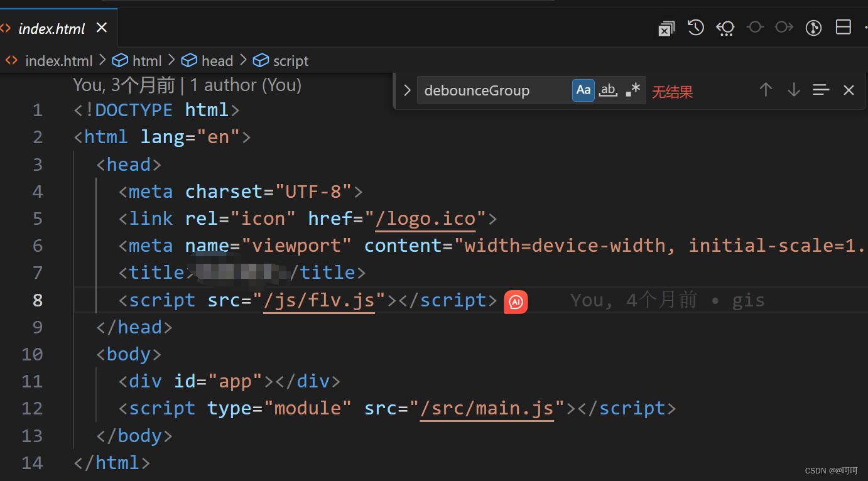868x481 pixels.
Task: Click the 'id="app"' attribute on line 11
Action: [219, 381]
